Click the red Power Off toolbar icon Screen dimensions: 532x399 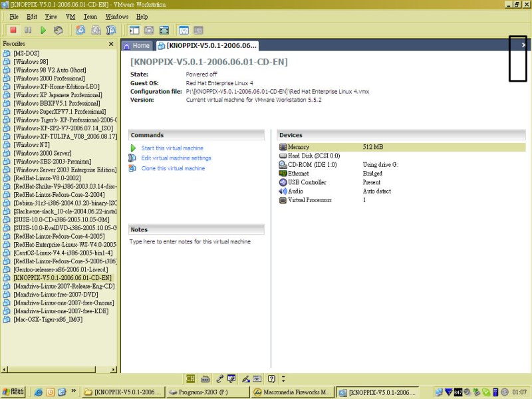(x=13, y=30)
